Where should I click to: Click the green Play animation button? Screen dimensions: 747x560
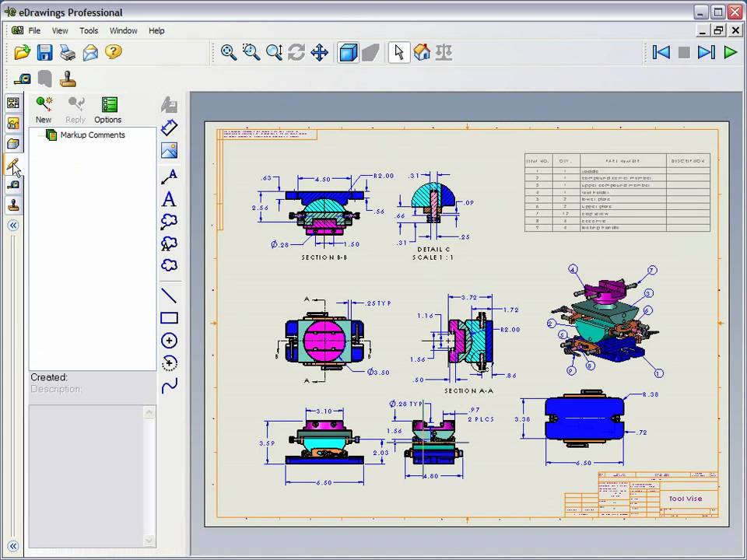point(731,52)
